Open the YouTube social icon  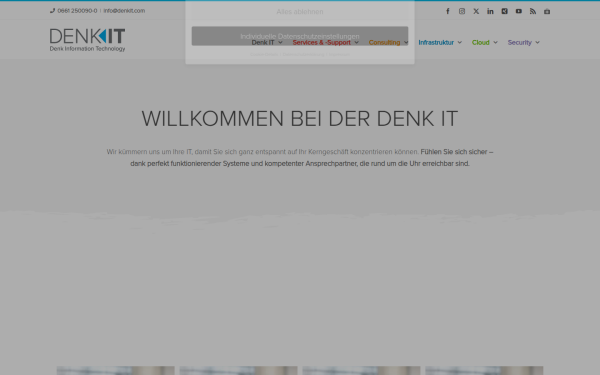(x=518, y=11)
